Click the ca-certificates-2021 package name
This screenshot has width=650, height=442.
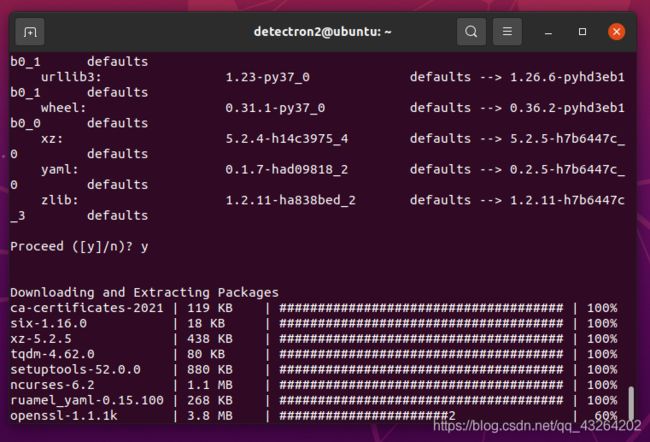click(x=87, y=308)
